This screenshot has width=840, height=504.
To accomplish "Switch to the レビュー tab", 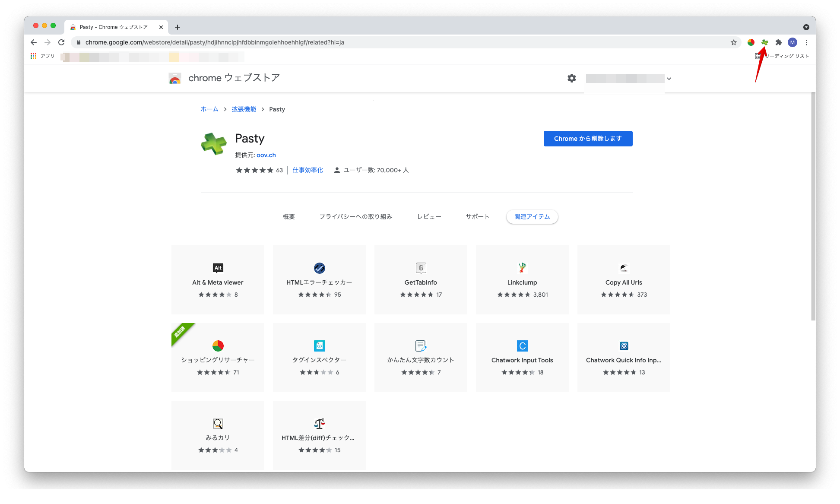I will click(429, 216).
